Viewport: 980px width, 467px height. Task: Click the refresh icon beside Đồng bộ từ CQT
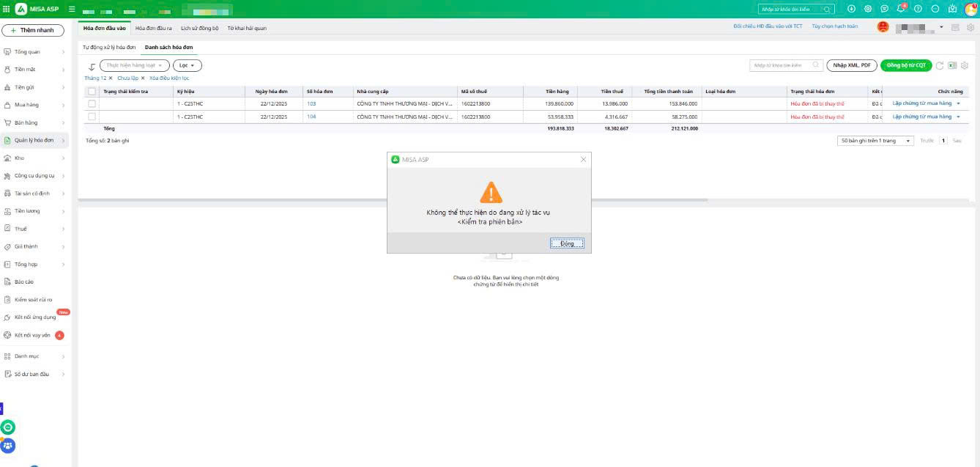(940, 65)
